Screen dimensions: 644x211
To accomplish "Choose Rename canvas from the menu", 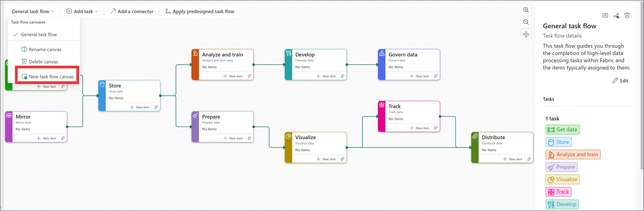I will [44, 49].
